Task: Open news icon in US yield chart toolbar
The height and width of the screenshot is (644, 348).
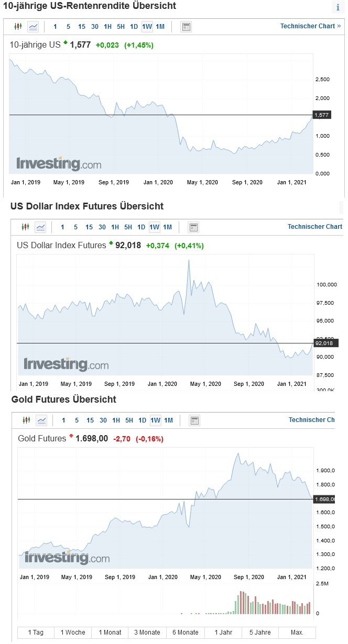Action: [x=186, y=27]
